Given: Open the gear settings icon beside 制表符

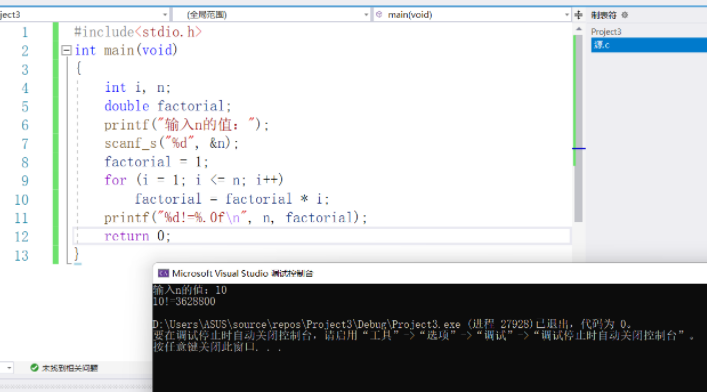Looking at the screenshot, I should tap(624, 15).
